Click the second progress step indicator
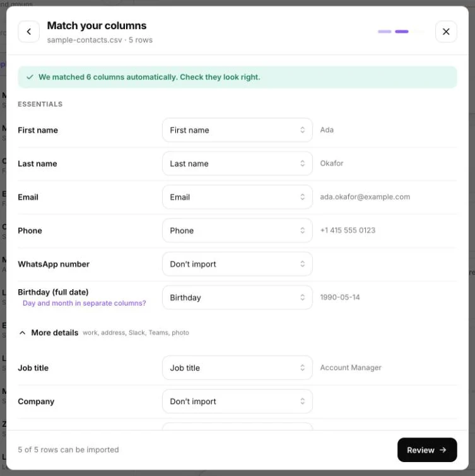Screen dimensions: 475x476 [x=402, y=32]
